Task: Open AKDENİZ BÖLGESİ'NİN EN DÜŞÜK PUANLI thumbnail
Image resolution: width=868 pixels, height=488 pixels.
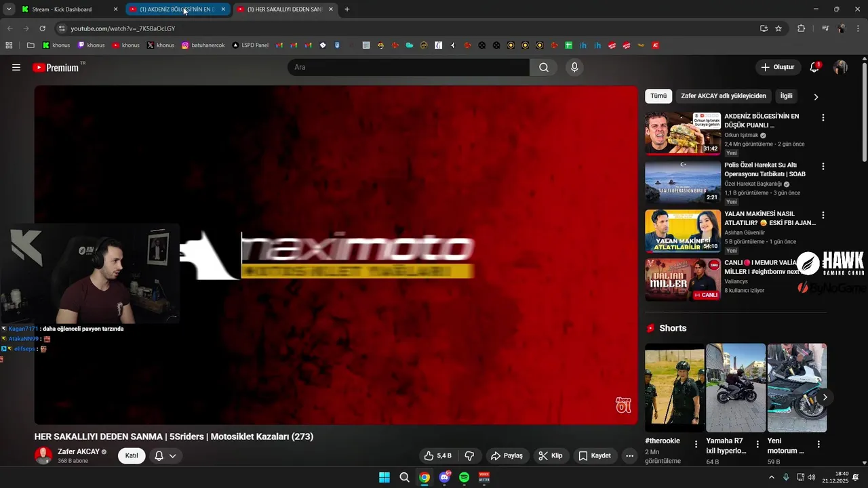Action: point(683,134)
